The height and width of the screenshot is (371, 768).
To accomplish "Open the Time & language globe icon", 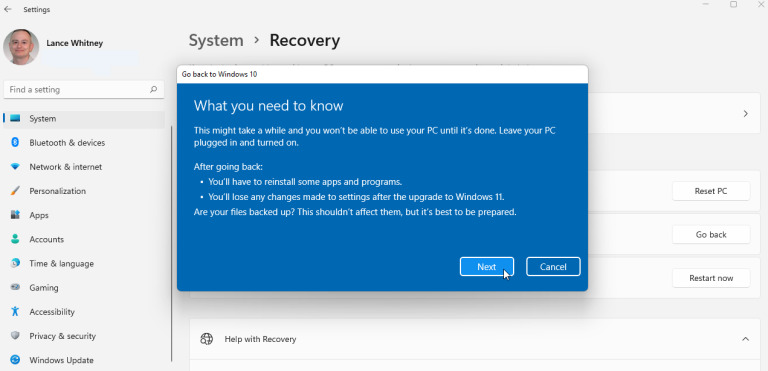I will point(15,263).
